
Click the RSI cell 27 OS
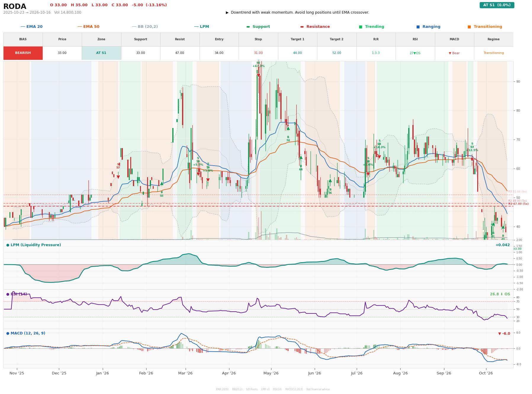[x=415, y=53]
